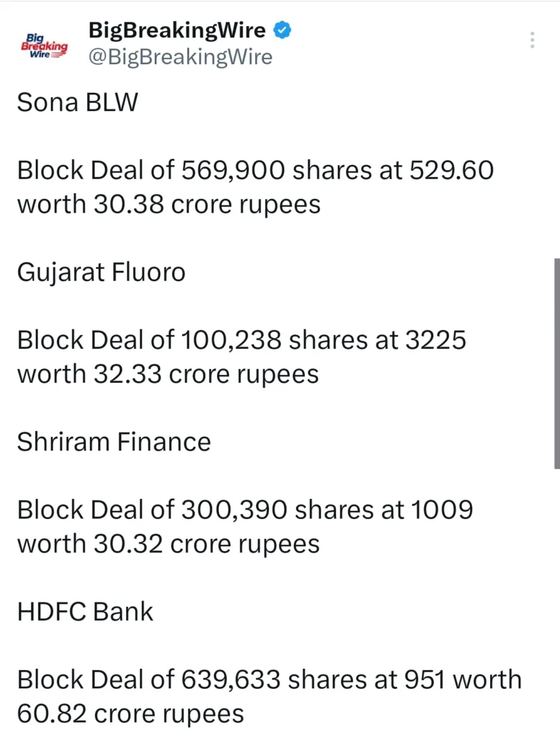This screenshot has width=560, height=738.
Task: Click the Shriram Finance heading text
Action: pos(113,441)
